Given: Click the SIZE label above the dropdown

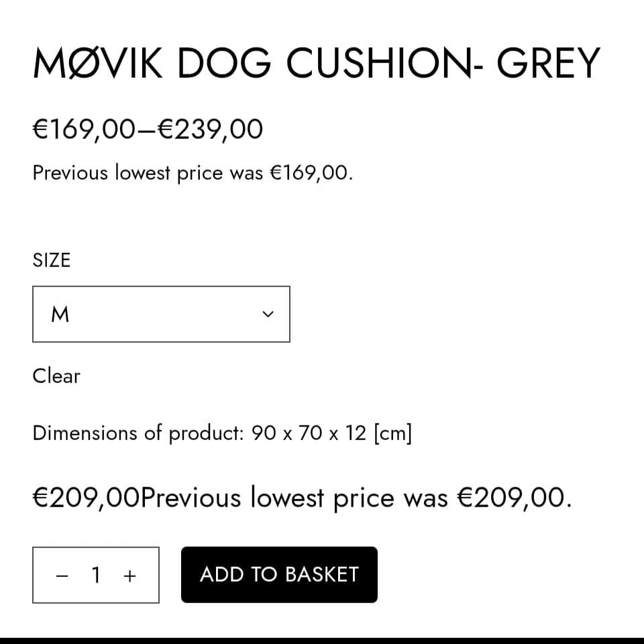Looking at the screenshot, I should click(x=51, y=260).
